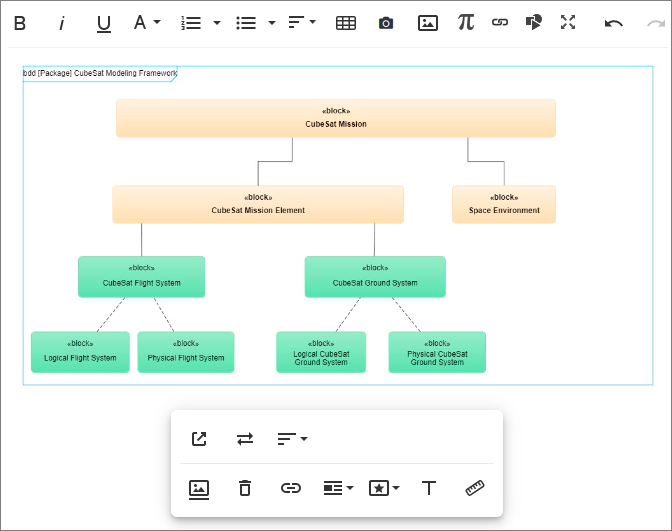The height and width of the screenshot is (531, 672).
Task: Set image alternate text with T icon
Action: point(429,488)
